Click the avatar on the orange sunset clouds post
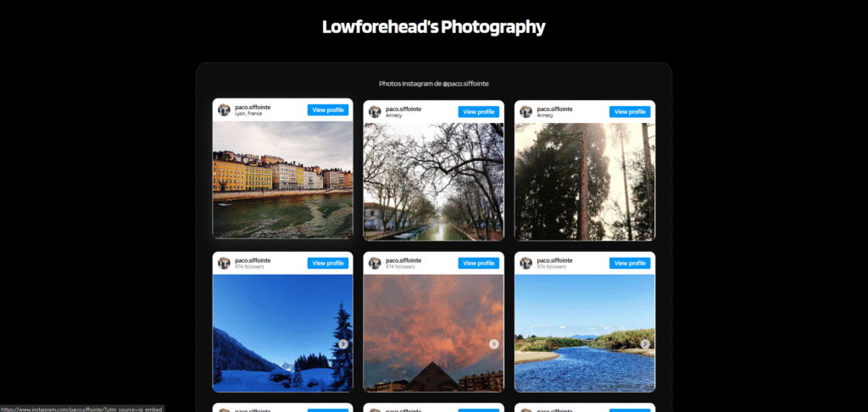Screen dimensions: 868x412 [x=375, y=263]
